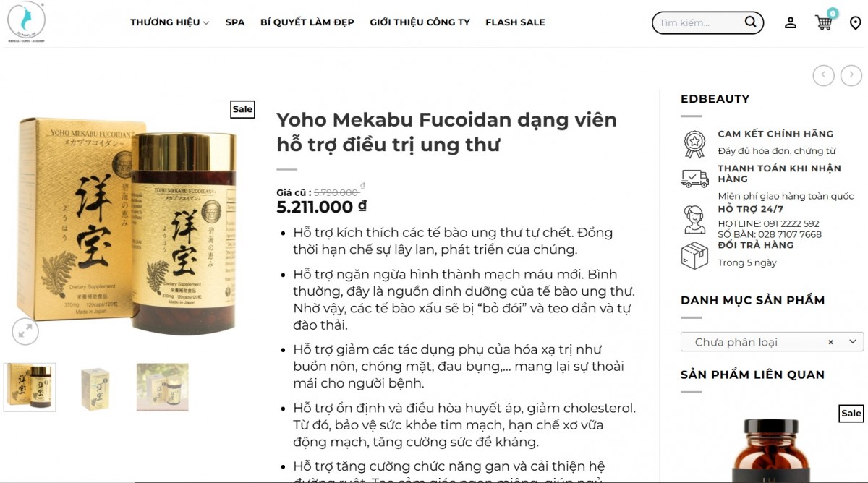Go to next product arrow
The width and height of the screenshot is (868, 483).
point(851,75)
